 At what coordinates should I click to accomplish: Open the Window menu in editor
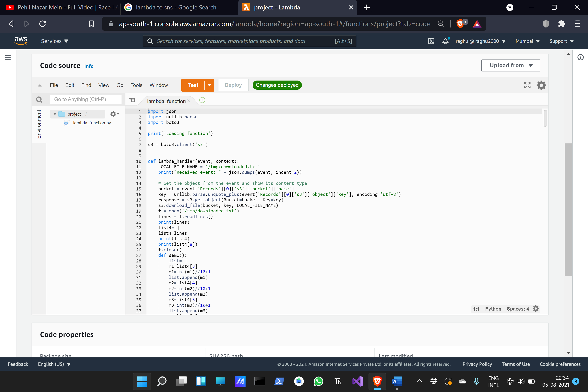[159, 85]
